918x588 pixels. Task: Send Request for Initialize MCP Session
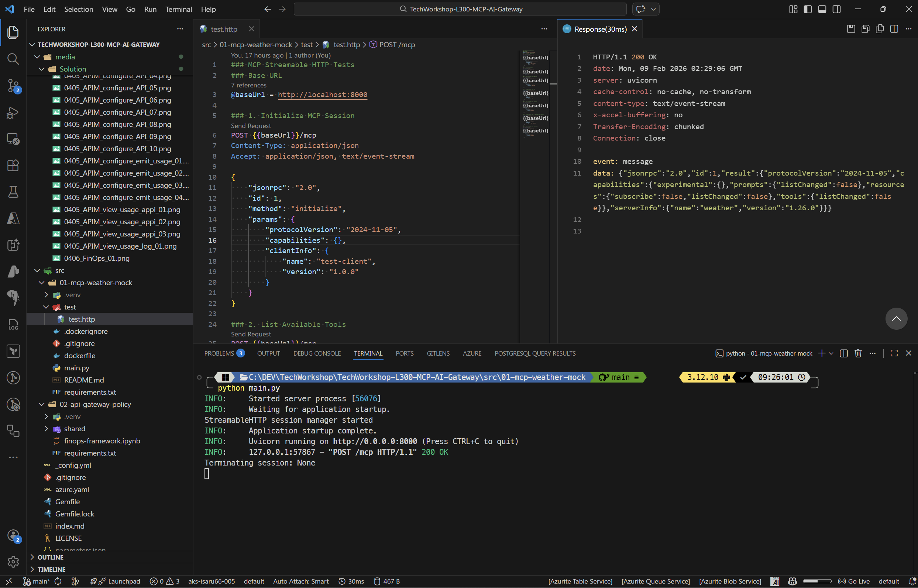coord(251,126)
